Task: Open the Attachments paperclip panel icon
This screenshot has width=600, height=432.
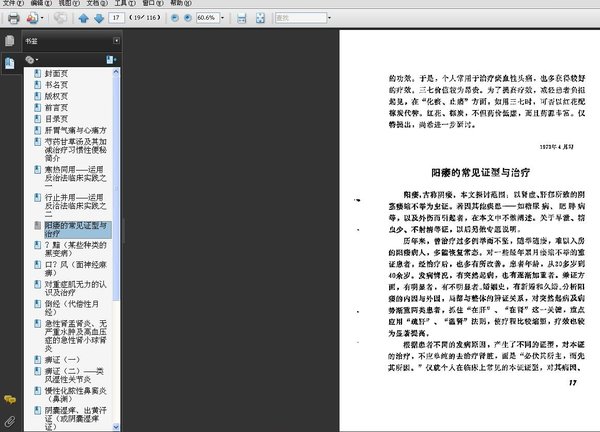Action: click(10, 422)
